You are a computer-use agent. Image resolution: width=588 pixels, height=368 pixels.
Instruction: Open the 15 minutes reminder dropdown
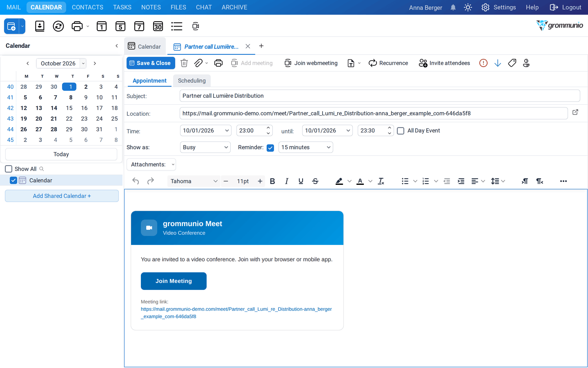coord(306,147)
